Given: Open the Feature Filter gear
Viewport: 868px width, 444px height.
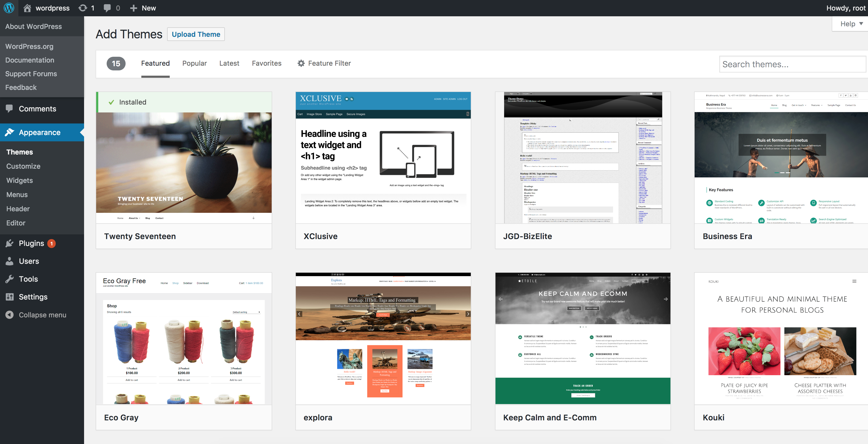Looking at the screenshot, I should pyautogui.click(x=301, y=63).
